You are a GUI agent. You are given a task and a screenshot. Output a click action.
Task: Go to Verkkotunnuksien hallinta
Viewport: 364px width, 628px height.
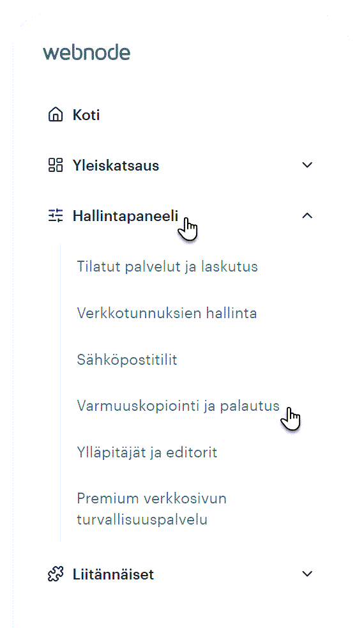tap(167, 313)
